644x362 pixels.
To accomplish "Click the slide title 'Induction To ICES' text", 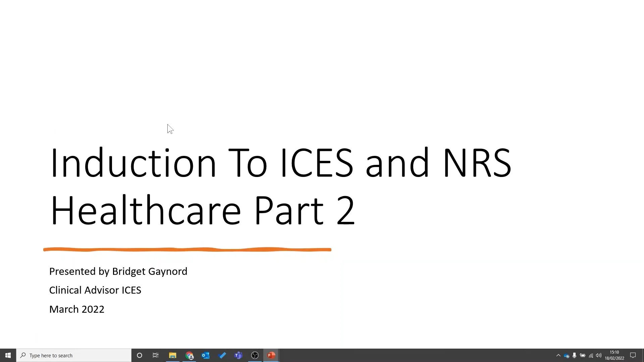I will click(201, 163).
